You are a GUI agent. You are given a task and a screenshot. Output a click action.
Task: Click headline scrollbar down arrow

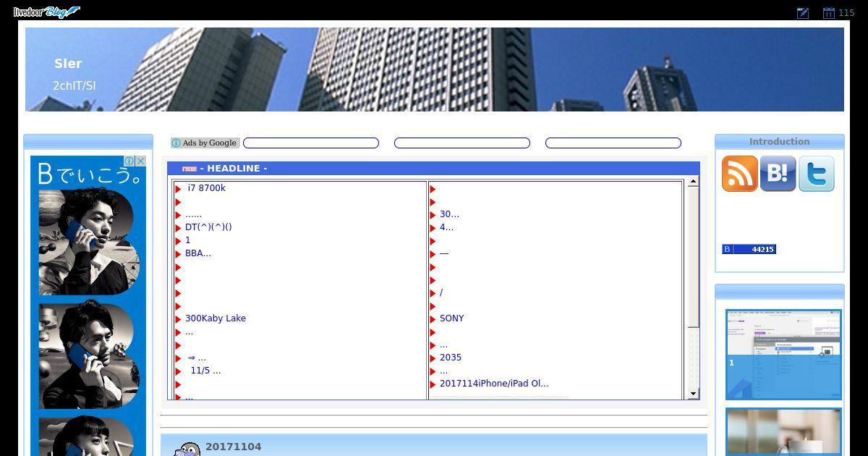[x=693, y=394]
